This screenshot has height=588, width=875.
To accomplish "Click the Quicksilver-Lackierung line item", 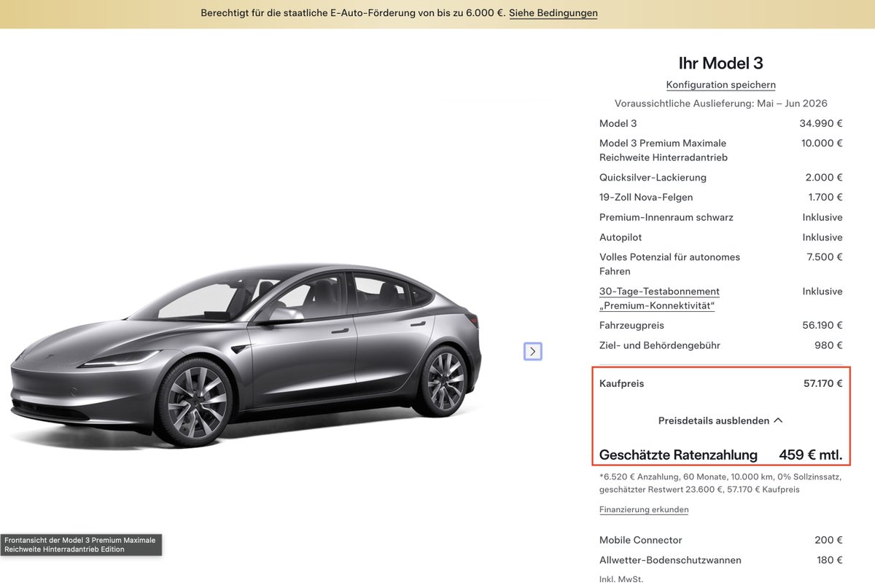I will tap(721, 177).
